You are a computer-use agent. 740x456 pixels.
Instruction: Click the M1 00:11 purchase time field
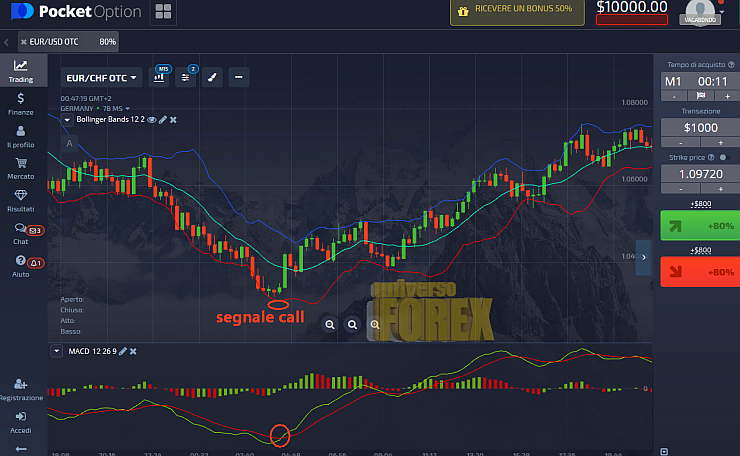point(700,81)
